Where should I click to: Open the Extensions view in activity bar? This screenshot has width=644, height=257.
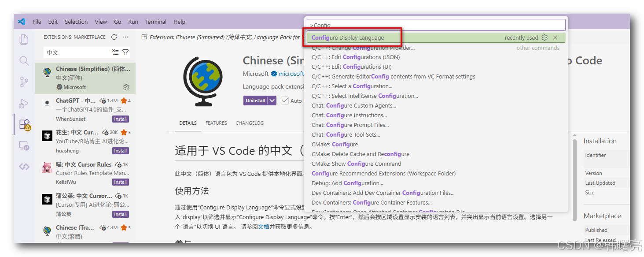24,125
